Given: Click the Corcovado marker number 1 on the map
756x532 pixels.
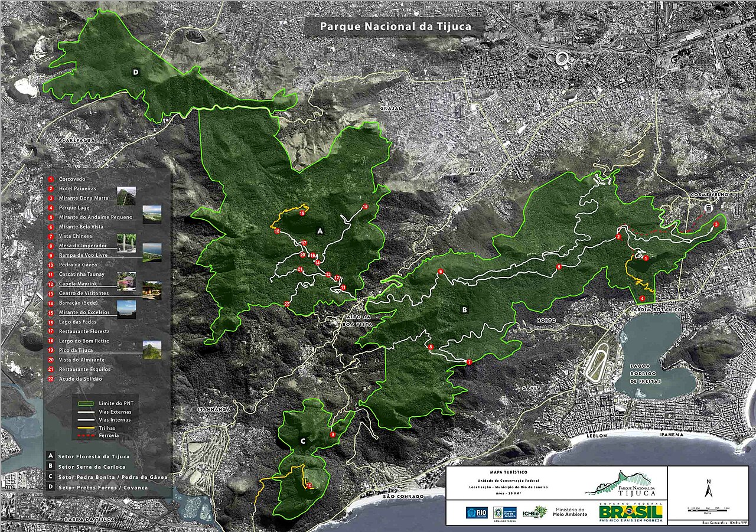Looking at the screenshot, I should click(646, 259).
